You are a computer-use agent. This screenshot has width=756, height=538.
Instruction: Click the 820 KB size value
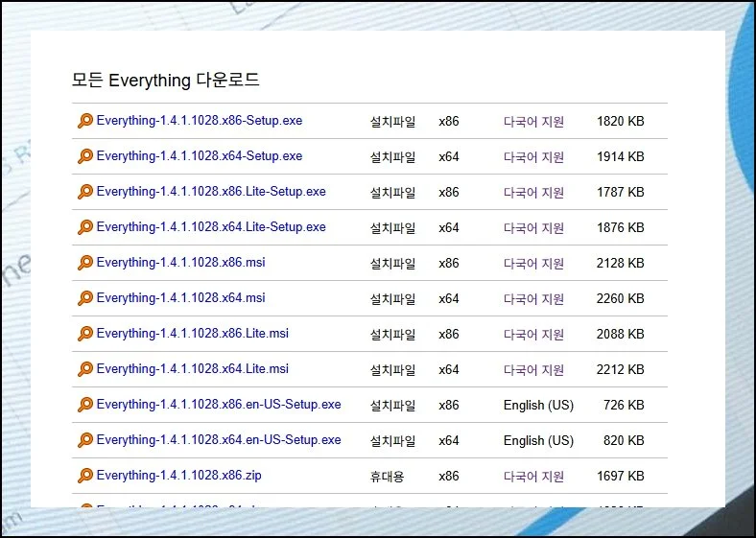coord(624,440)
